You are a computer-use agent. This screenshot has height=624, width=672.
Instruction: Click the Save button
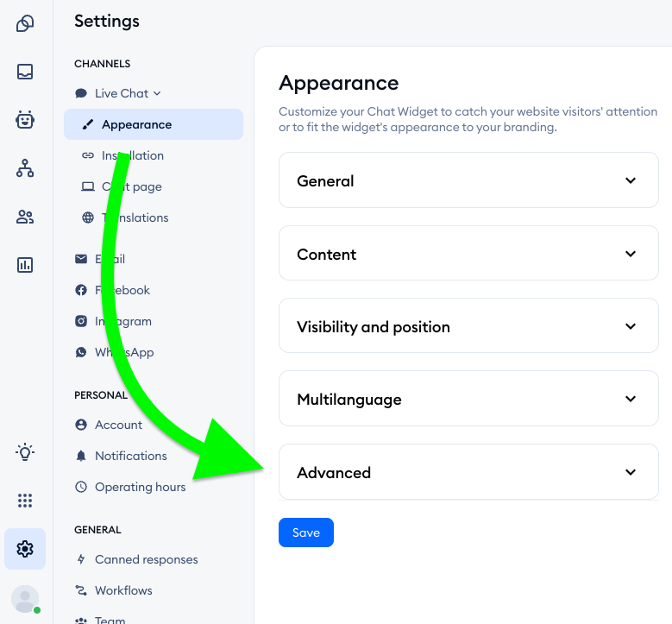[x=305, y=533]
